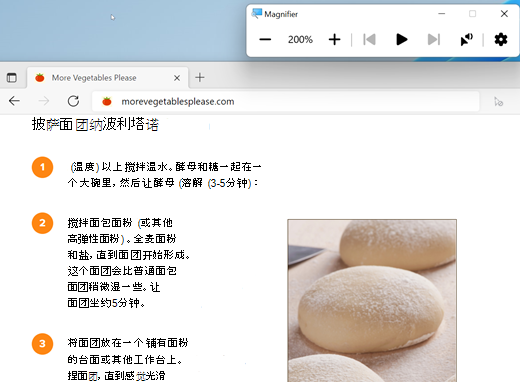Click the text line 面团稍微湿一些。让
520x382 pixels.
(x=114, y=287)
